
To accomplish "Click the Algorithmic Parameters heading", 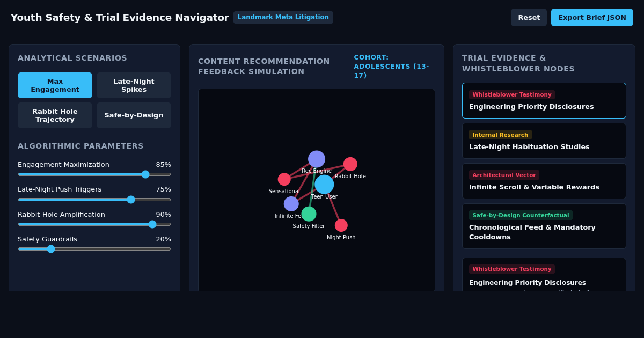I will [80, 146].
